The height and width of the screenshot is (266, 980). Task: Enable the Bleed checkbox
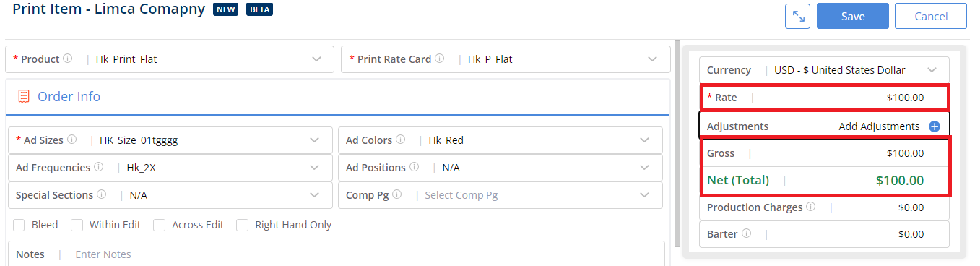19,225
